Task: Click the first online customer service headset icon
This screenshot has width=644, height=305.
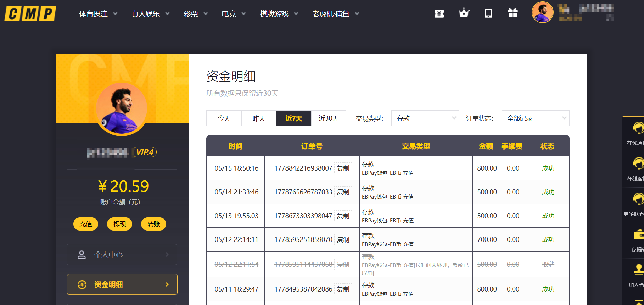Action: pos(638,128)
